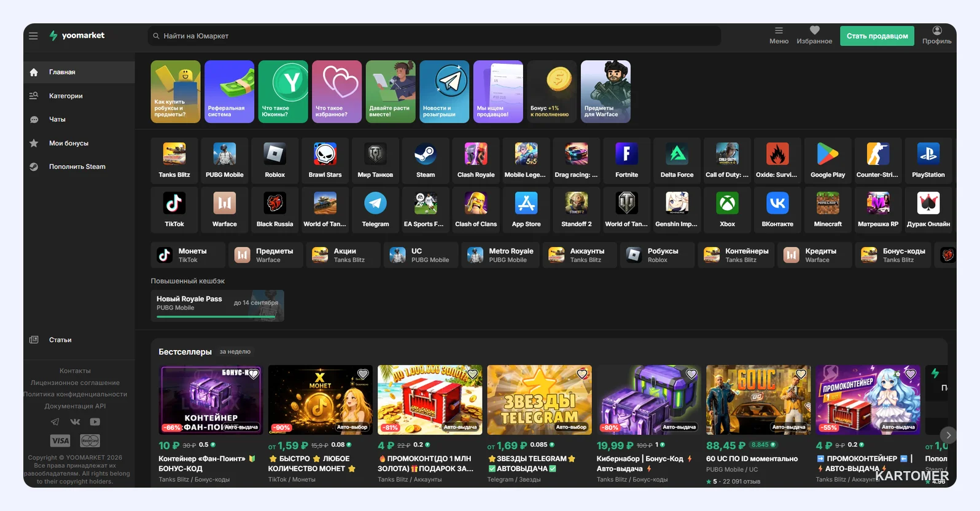Favorite the Кибернабор Бонус-Код product card
The image size is (980, 511).
coord(692,374)
